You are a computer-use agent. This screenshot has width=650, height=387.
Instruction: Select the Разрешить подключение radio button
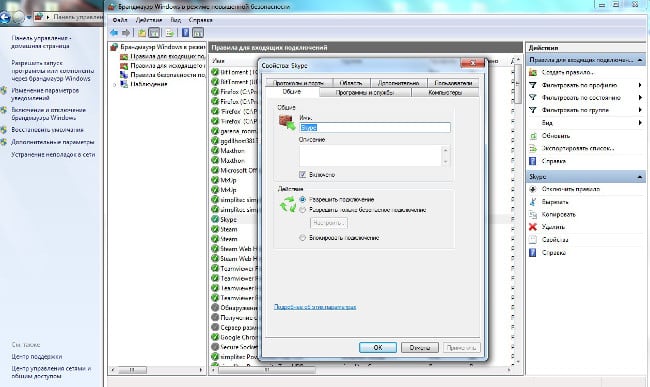pos(303,199)
